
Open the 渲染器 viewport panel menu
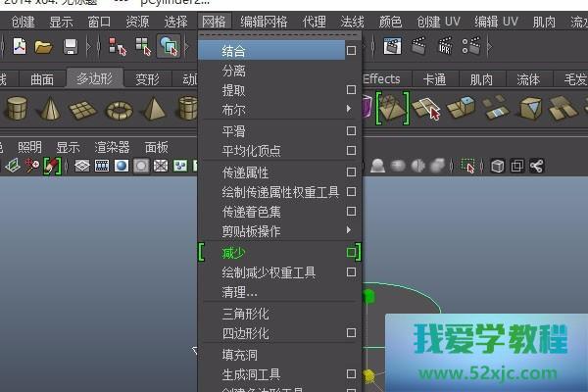[112, 147]
